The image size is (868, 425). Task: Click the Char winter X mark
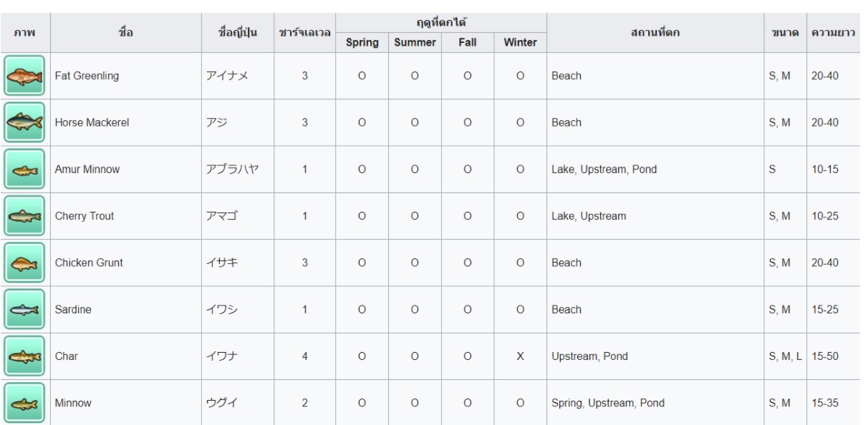(x=520, y=356)
